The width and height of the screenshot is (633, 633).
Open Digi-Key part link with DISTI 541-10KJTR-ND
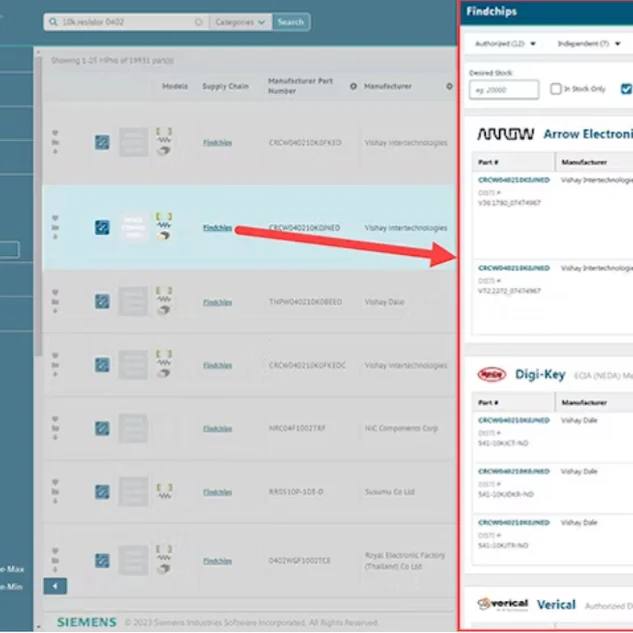click(x=514, y=522)
